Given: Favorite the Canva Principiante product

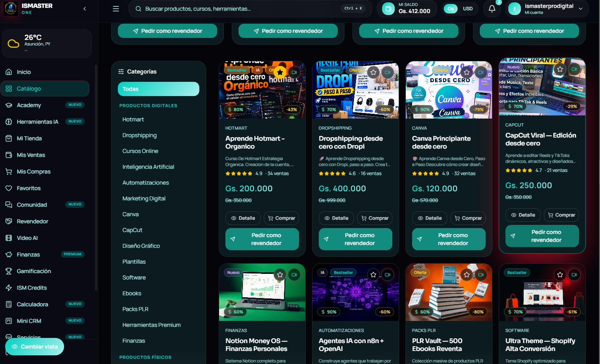Looking at the screenshot, I should [x=467, y=72].
